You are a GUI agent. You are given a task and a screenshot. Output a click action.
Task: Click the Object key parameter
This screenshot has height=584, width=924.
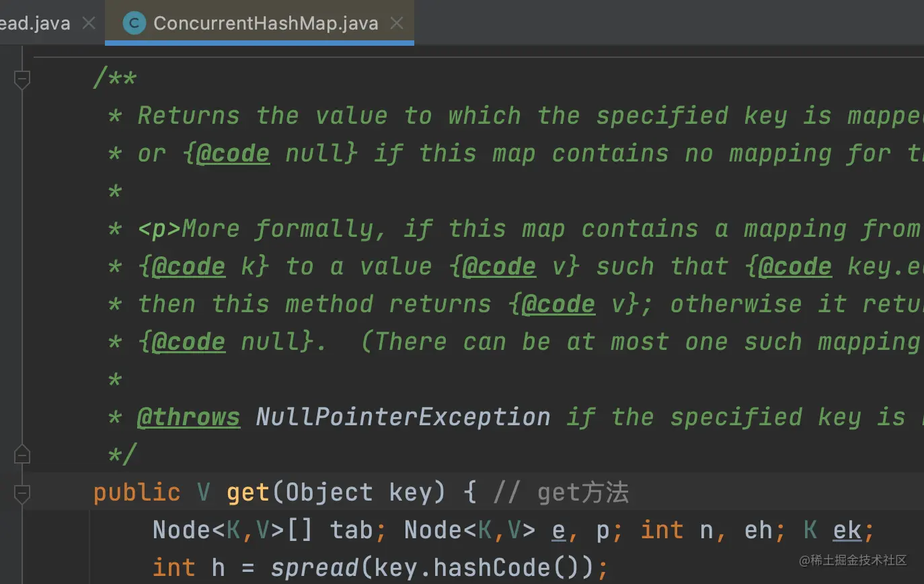(x=358, y=493)
